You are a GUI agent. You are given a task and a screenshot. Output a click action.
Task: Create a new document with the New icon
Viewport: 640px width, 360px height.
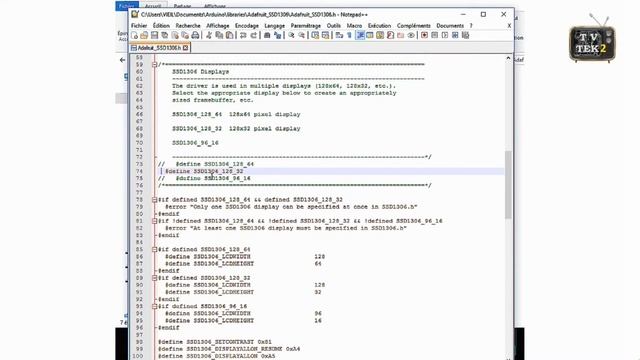(134, 36)
